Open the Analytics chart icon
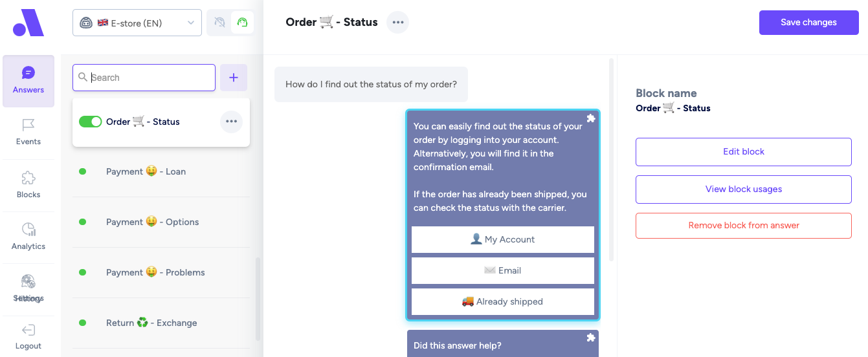Image resolution: width=868 pixels, height=357 pixels. pos(28,230)
